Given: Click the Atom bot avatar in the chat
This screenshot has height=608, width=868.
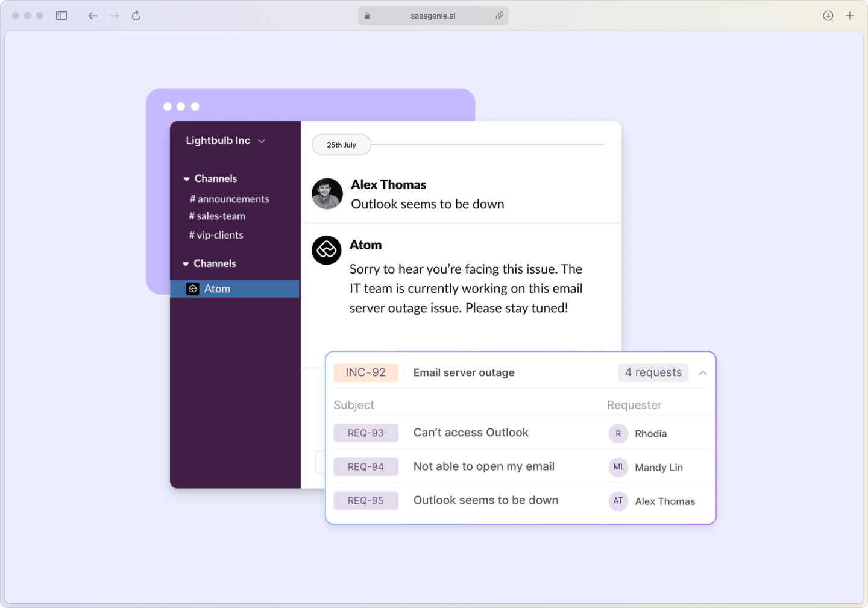Looking at the screenshot, I should pos(326,250).
